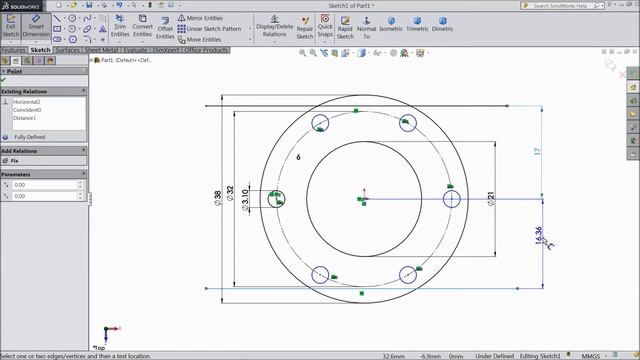640x360 pixels.
Task: Click the Section View icon in the view toolbar
Action: click(335, 53)
